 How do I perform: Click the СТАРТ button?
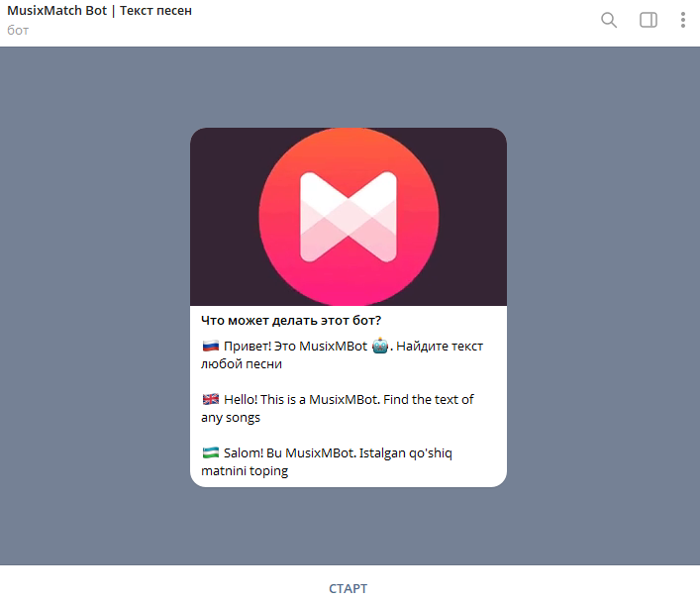tap(349, 588)
